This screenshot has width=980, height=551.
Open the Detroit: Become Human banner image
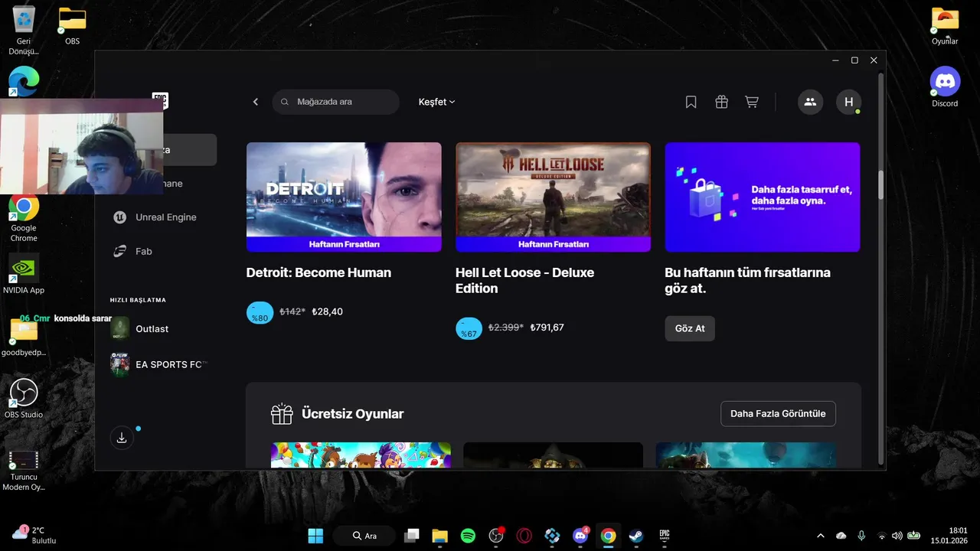point(344,197)
